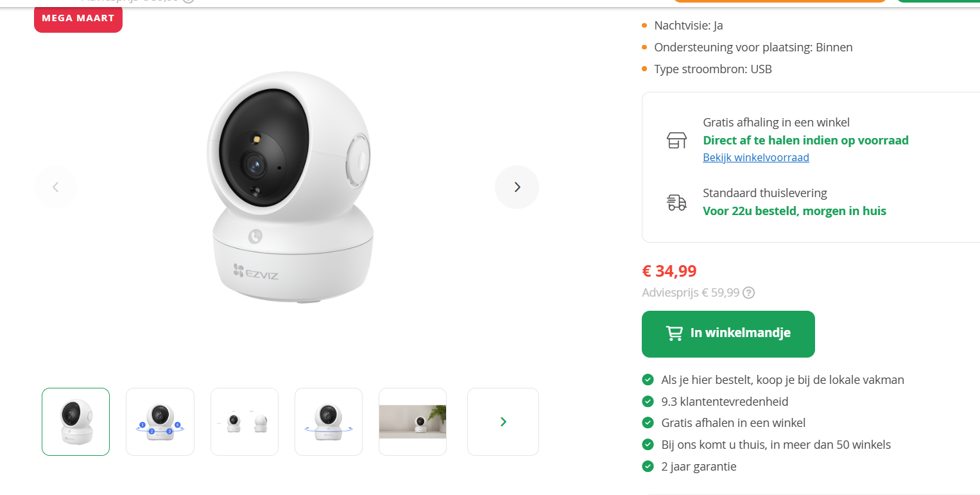Click the orange bullet next to Nachtvisie
The height and width of the screenshot is (495, 980).
[x=643, y=26]
